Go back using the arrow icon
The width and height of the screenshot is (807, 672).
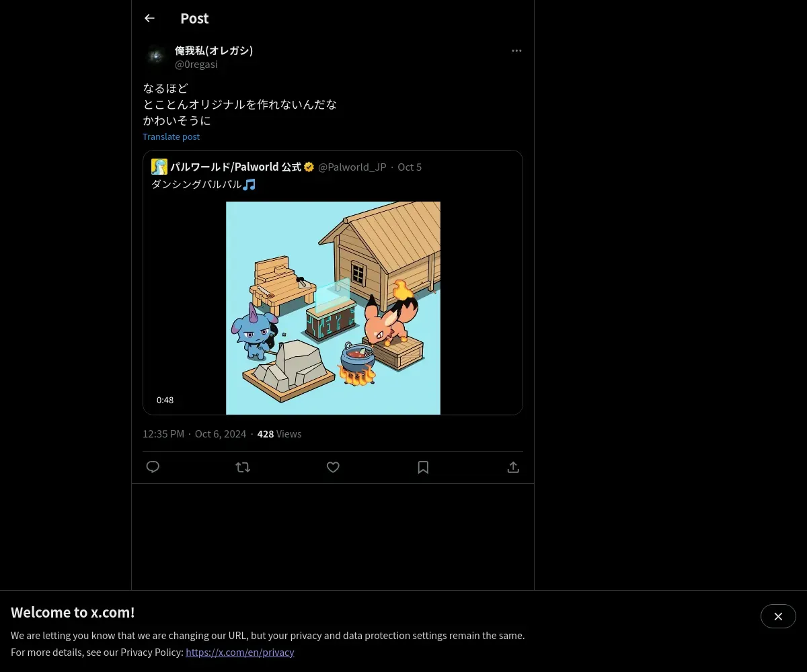(149, 18)
